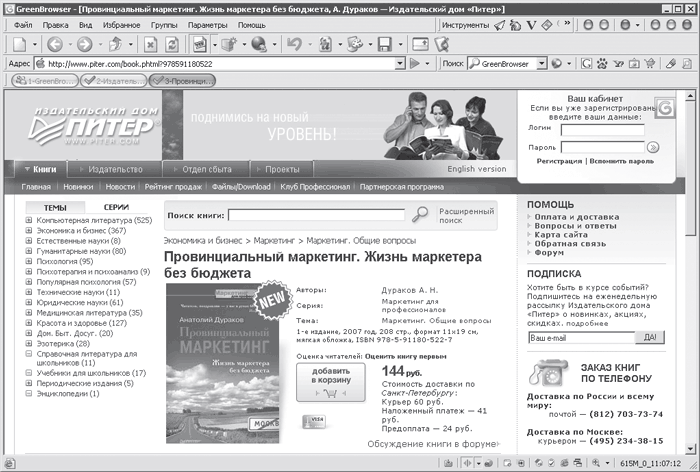Click the ДА! subscribe button
This screenshot has width=700, height=472.
coord(650,338)
